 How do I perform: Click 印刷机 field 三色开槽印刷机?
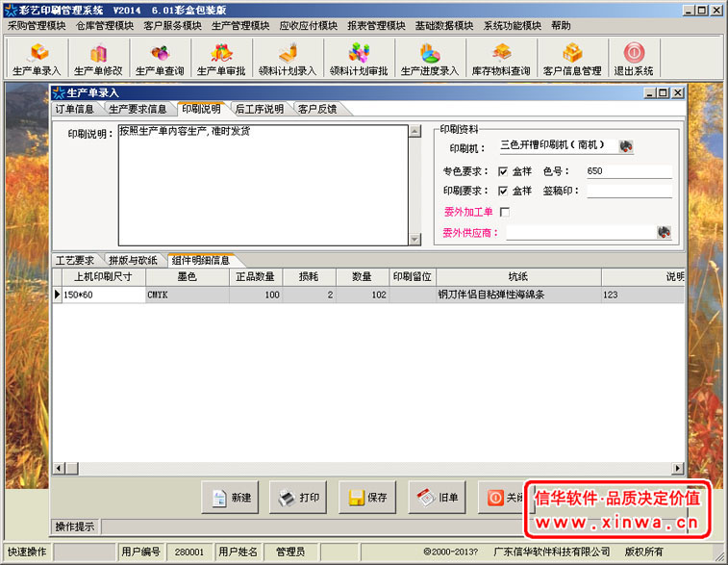pos(558,145)
